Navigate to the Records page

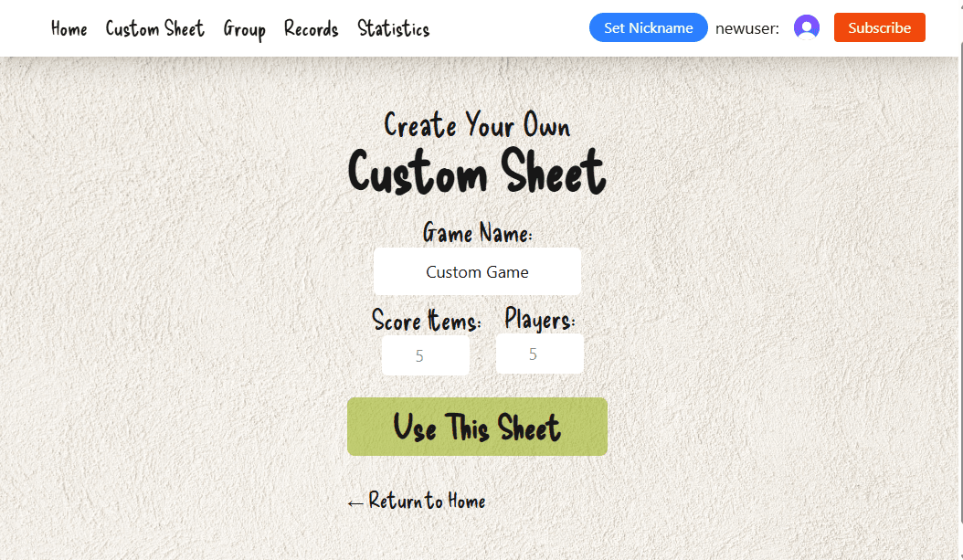(311, 29)
